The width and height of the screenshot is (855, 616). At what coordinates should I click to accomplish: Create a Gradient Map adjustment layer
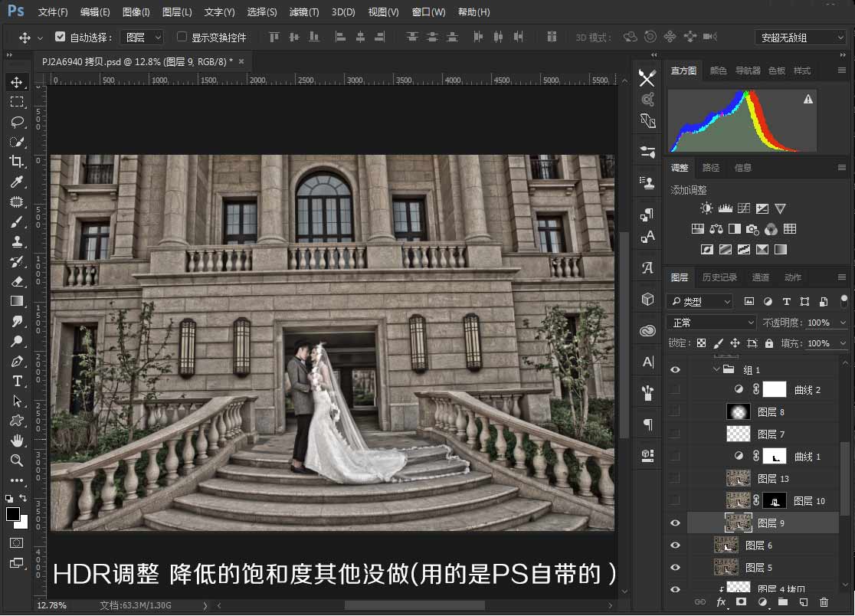tap(761, 249)
